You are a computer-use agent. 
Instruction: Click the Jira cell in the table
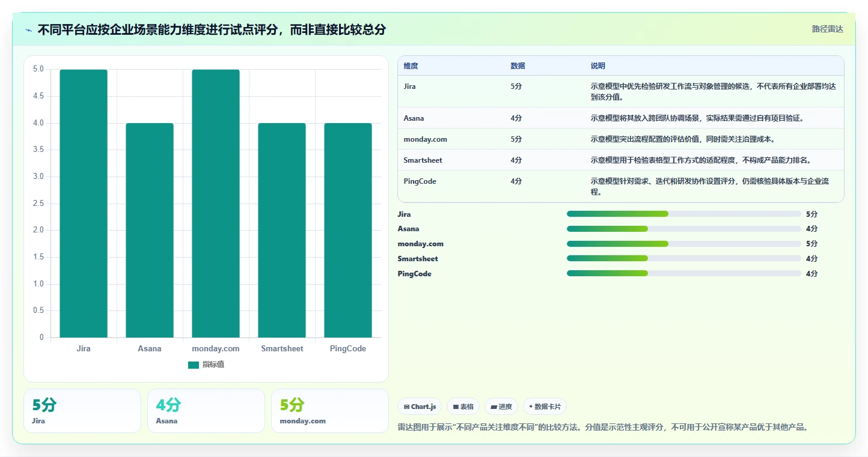pos(410,86)
